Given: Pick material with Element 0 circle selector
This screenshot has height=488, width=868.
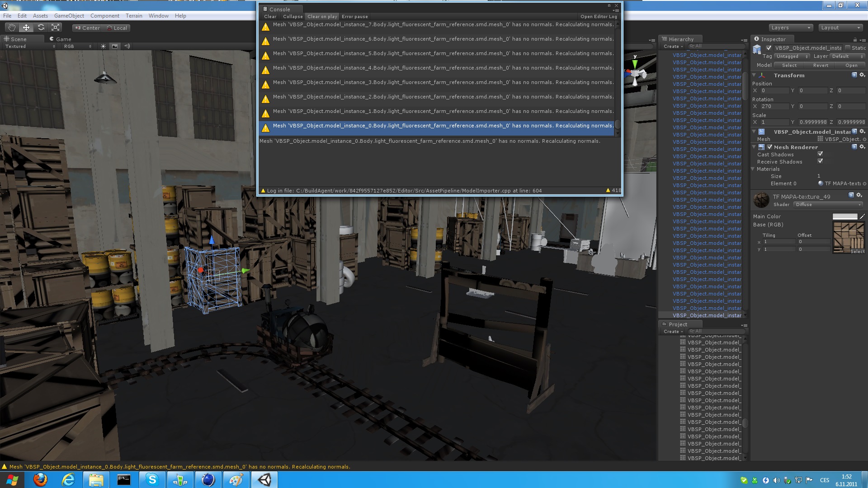Looking at the screenshot, I should [864, 183].
